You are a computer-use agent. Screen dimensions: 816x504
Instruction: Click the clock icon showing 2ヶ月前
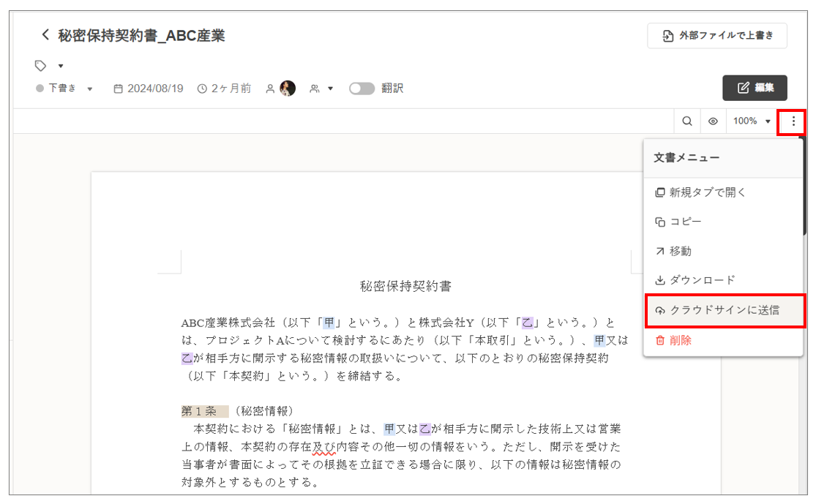click(202, 89)
